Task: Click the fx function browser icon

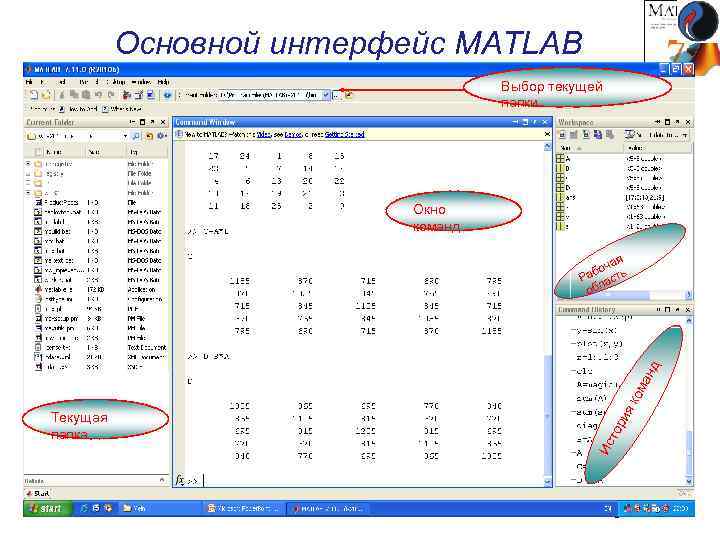Action: pos(180,480)
